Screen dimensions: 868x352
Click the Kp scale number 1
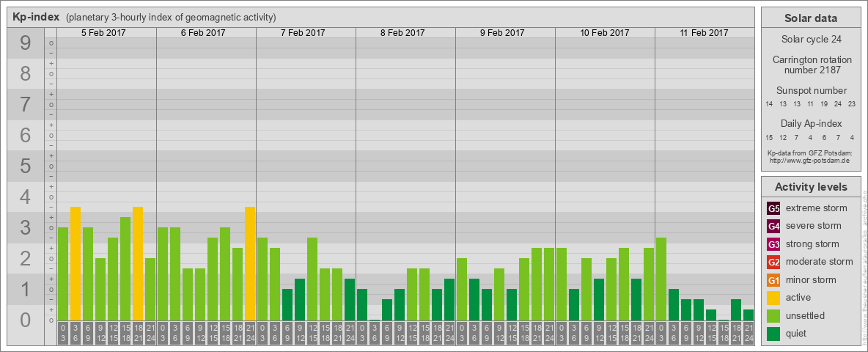coord(25,289)
